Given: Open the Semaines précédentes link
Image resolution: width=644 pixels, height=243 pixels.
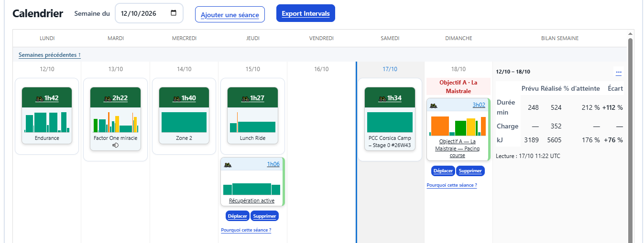Looking at the screenshot, I should (x=50, y=55).
